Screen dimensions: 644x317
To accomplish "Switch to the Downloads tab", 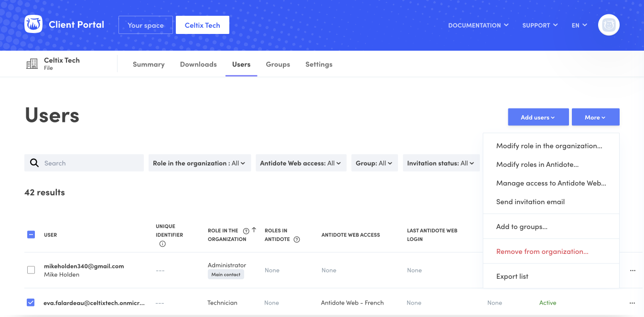I will [x=198, y=64].
